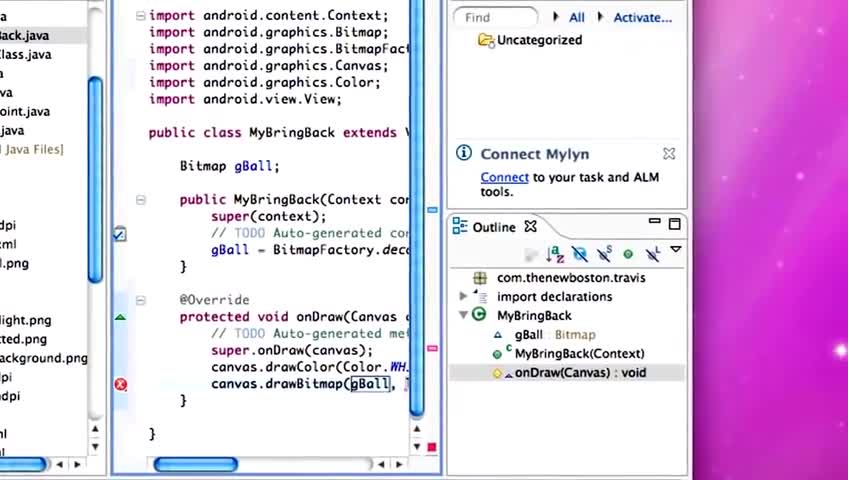This screenshot has width=848, height=480.
Task: Click the red error marker in editor gutter
Action: coord(121,384)
